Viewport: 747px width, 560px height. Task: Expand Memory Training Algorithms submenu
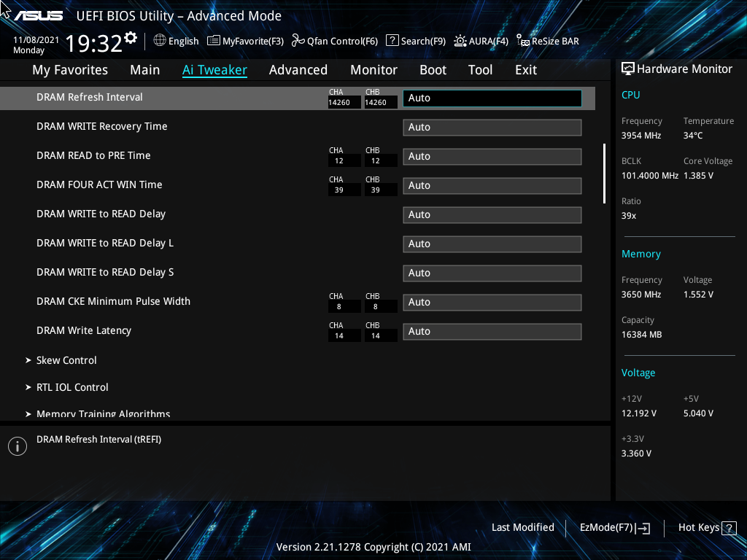[x=103, y=414]
